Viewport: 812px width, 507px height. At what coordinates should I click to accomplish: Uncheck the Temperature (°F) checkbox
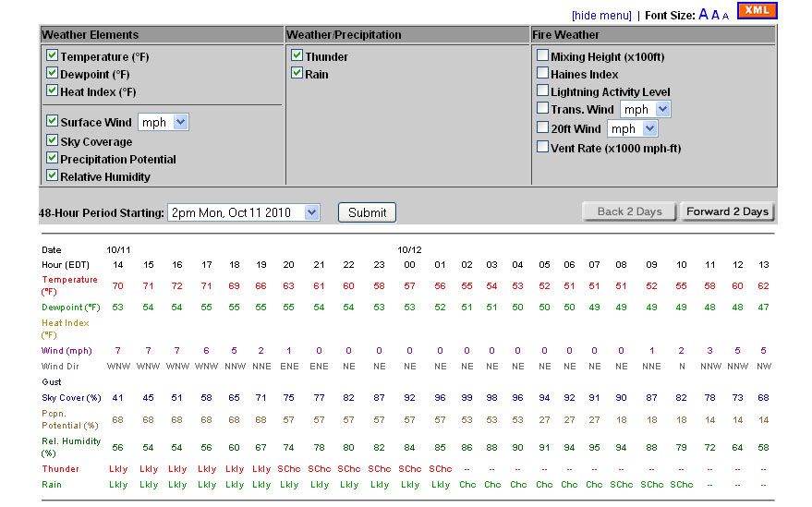53,56
